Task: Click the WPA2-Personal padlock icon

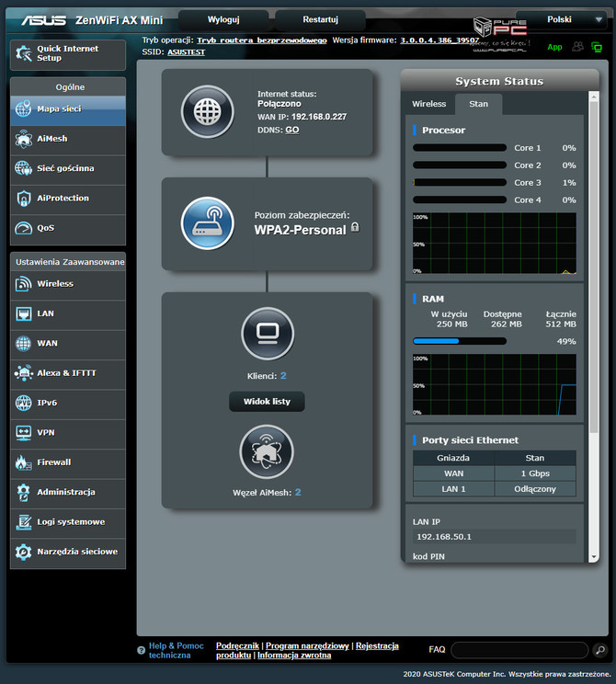Action: pos(355,227)
